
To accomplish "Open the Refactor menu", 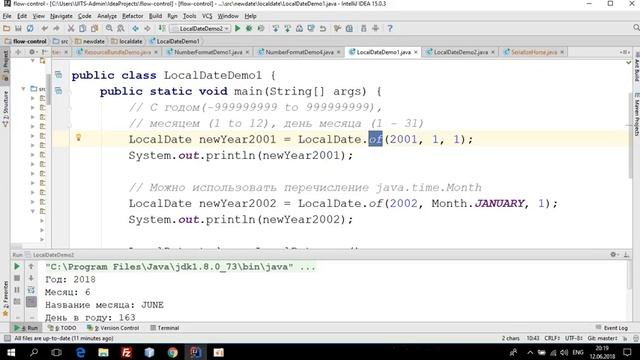I will click(133, 16).
